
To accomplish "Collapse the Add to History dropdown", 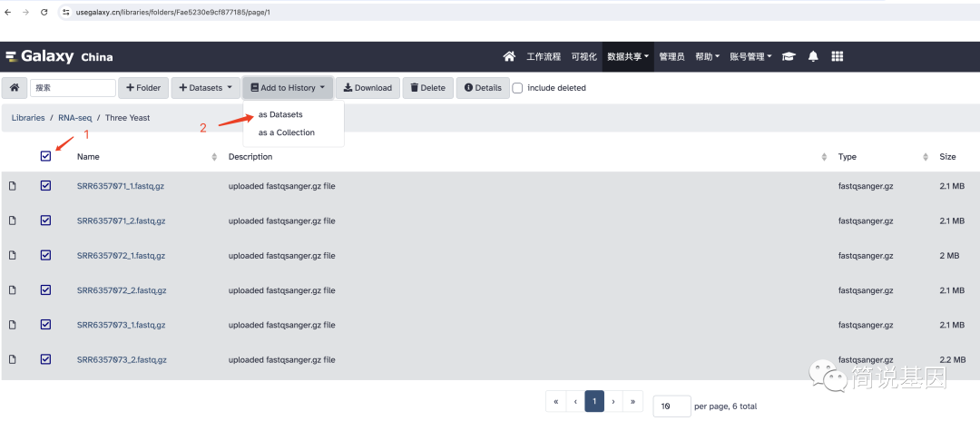I will [288, 88].
